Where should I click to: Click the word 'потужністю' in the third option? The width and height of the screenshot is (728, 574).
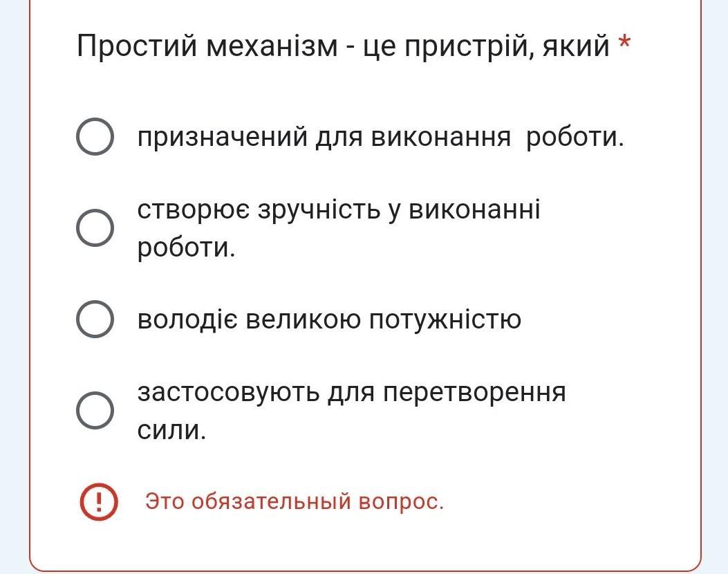445,320
